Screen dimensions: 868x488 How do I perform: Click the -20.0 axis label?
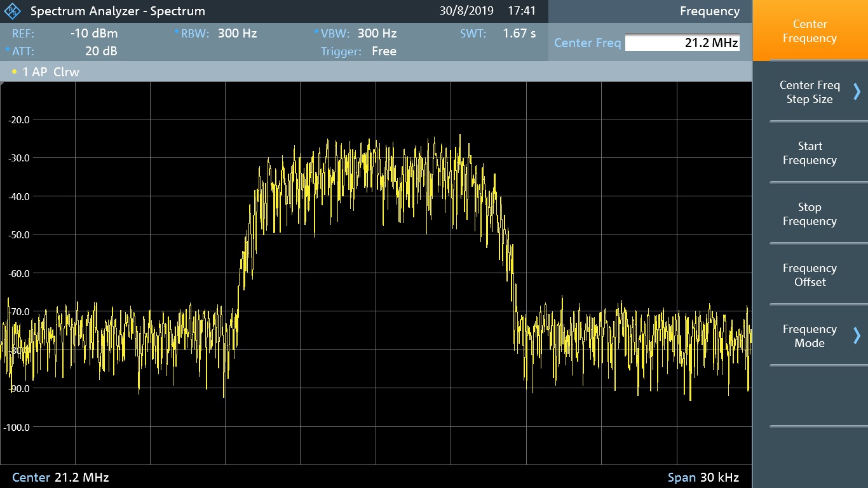point(19,119)
